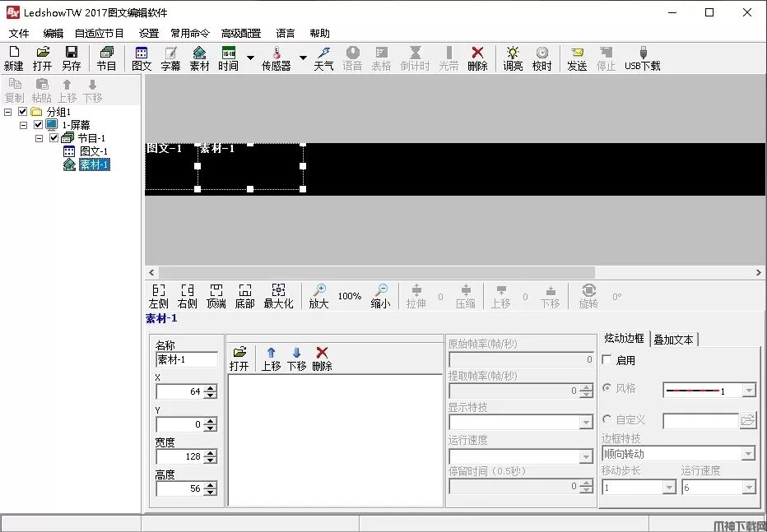The height and width of the screenshot is (532, 767).
Task: Click the 删除 button in the material list
Action: (x=322, y=359)
